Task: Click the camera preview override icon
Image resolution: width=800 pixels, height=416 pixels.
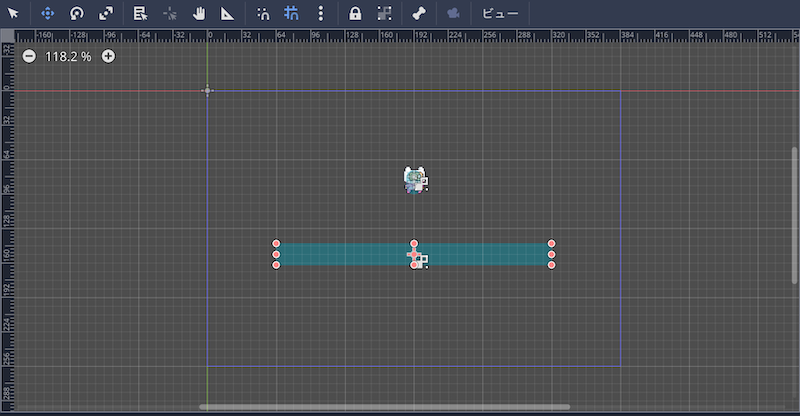Action: (453, 14)
